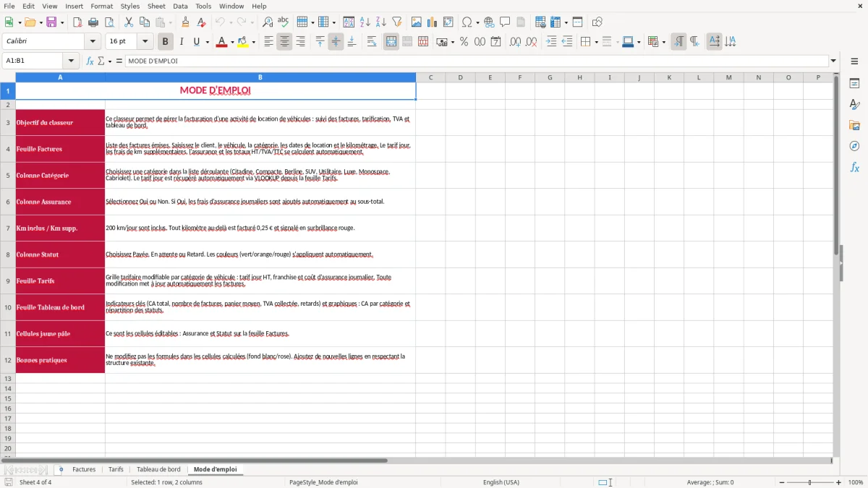This screenshot has width=868, height=488.
Task: Insert a hyperlink using the globe icon
Action: [x=489, y=22]
